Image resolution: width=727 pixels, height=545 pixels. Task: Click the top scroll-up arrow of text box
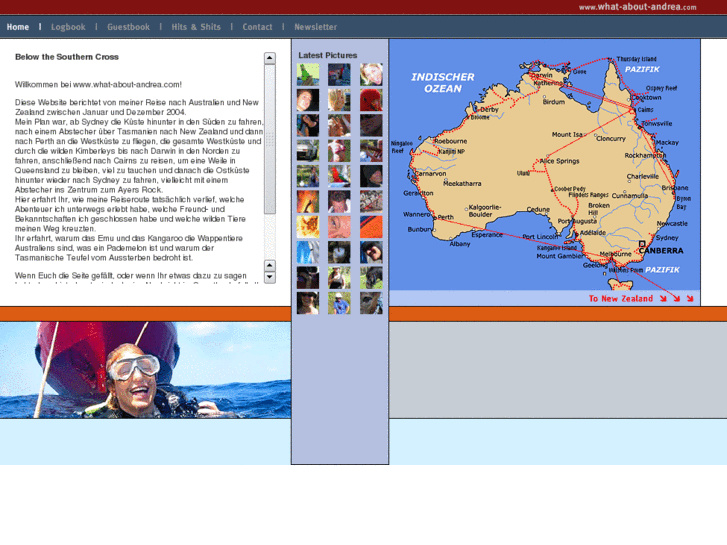(x=270, y=58)
